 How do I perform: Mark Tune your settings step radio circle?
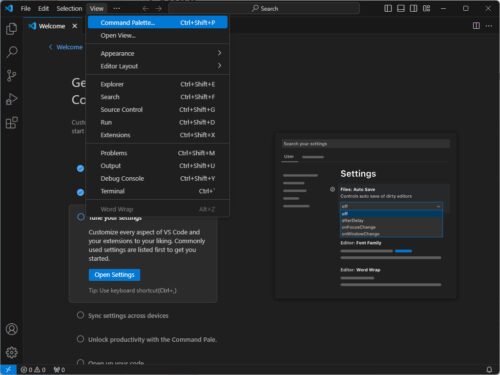pyautogui.click(x=81, y=217)
